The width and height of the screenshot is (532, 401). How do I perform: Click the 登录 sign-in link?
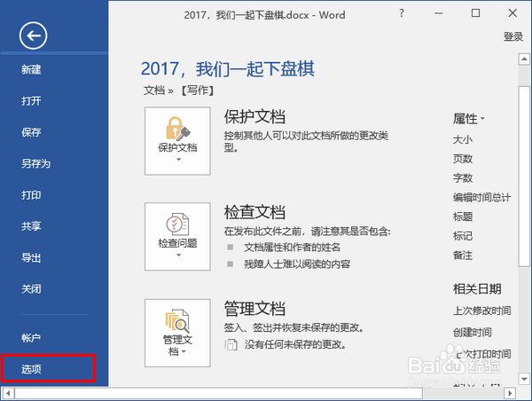(513, 36)
